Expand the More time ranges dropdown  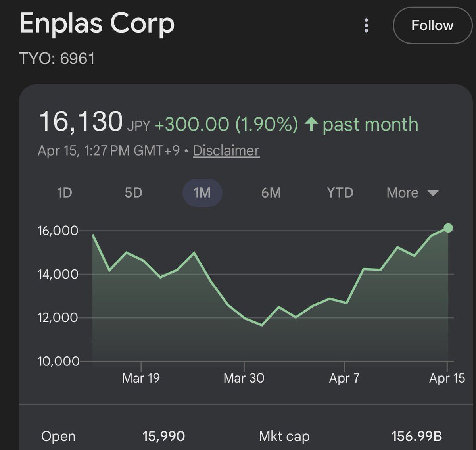pyautogui.click(x=403, y=193)
